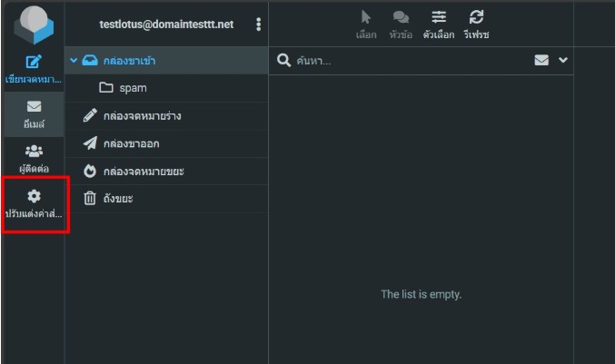The image size is (615, 364).
Task: Open the spam subfolder
Action: click(133, 88)
